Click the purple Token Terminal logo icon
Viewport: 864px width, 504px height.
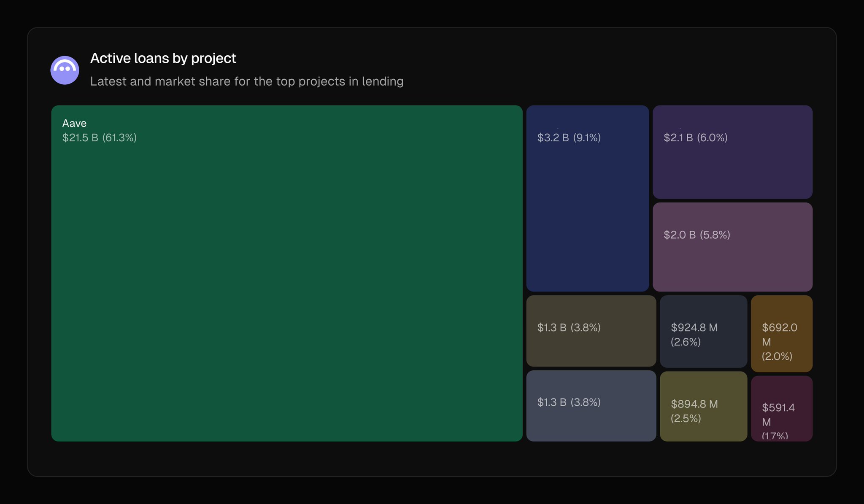pyautogui.click(x=65, y=70)
